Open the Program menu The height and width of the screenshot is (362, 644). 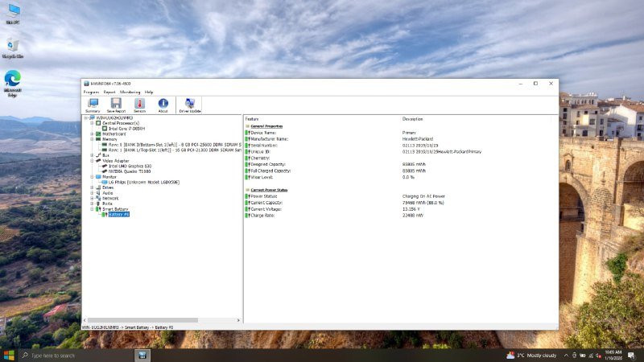tap(91, 92)
